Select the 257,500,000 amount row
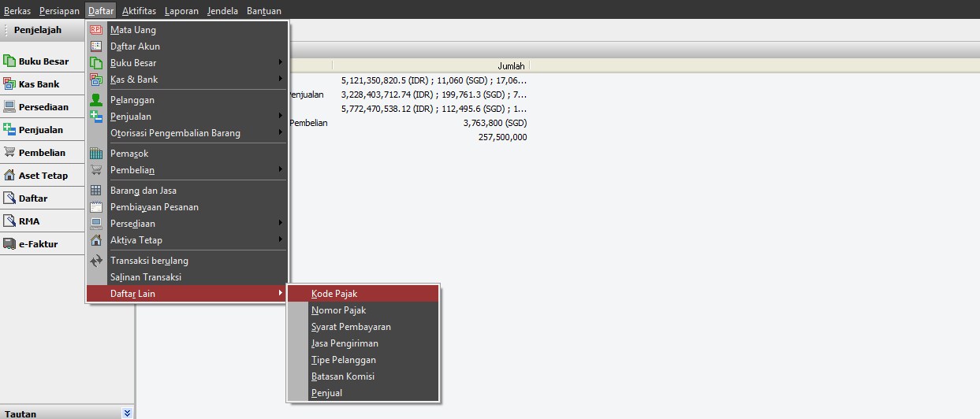 click(502, 137)
